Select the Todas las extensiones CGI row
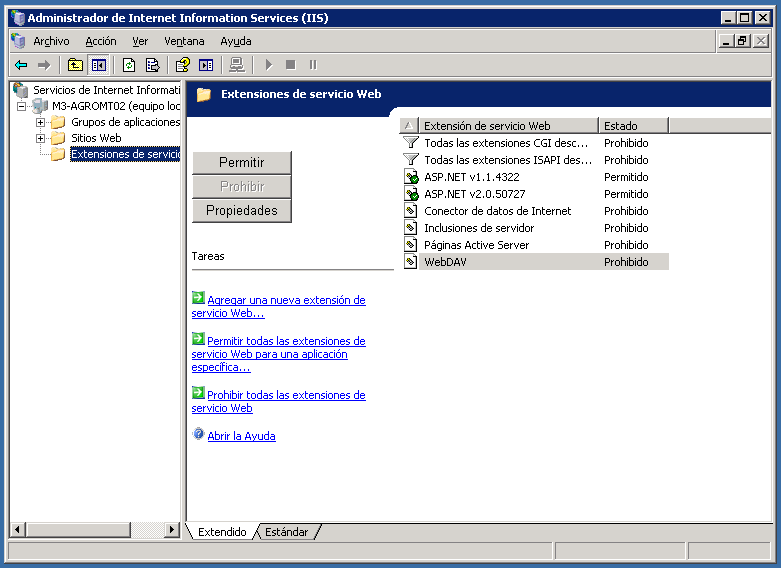This screenshot has width=781, height=568. (x=535, y=143)
